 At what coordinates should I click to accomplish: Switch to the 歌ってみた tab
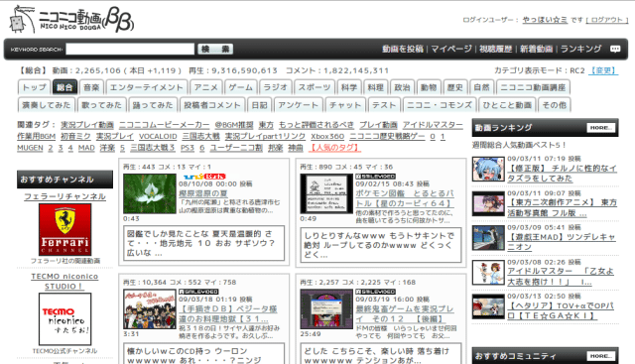[x=101, y=105]
